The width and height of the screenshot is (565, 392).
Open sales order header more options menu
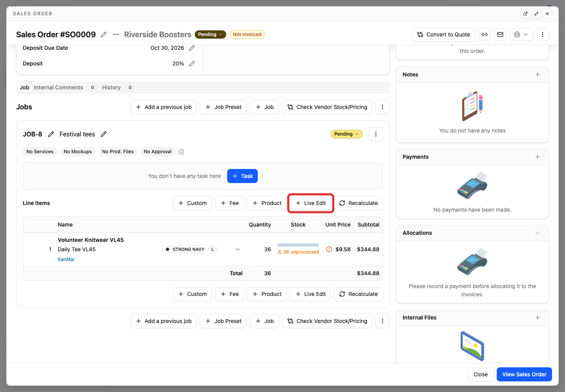(x=543, y=34)
